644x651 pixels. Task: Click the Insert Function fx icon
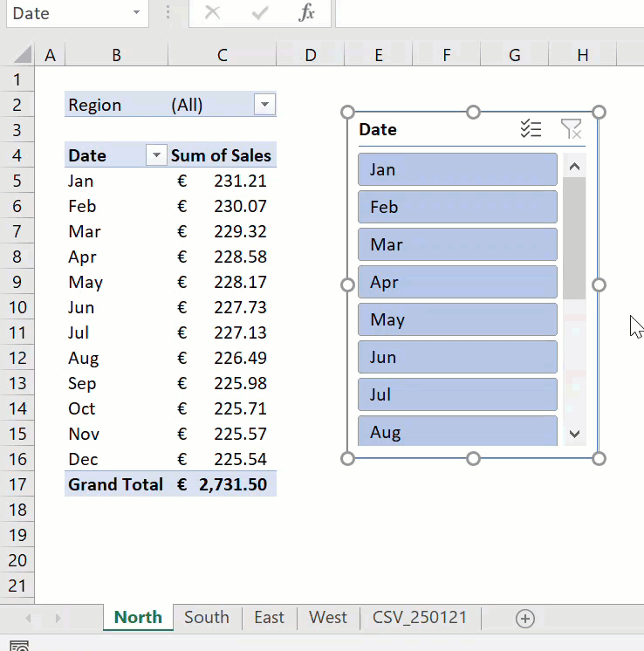306,12
